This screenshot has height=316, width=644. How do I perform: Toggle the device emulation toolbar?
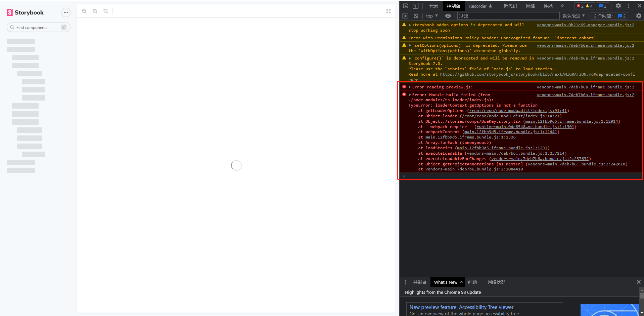pos(416,6)
